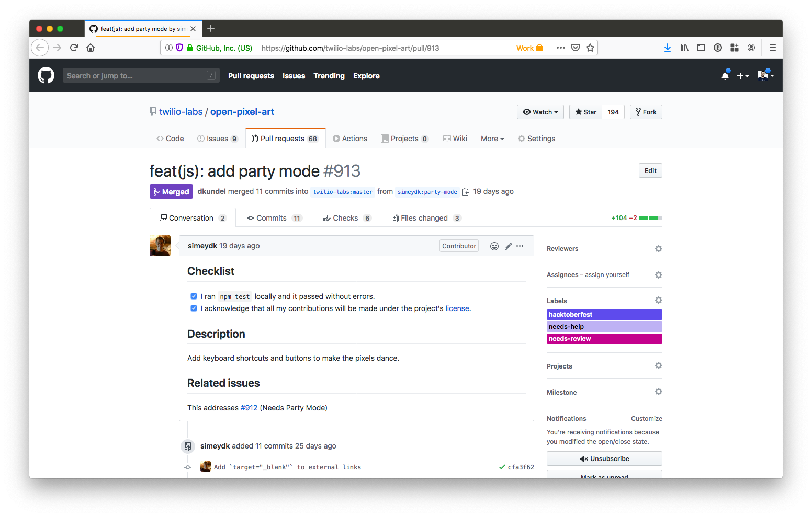Open the Actions tab
This screenshot has width=812, height=517.
click(x=350, y=139)
